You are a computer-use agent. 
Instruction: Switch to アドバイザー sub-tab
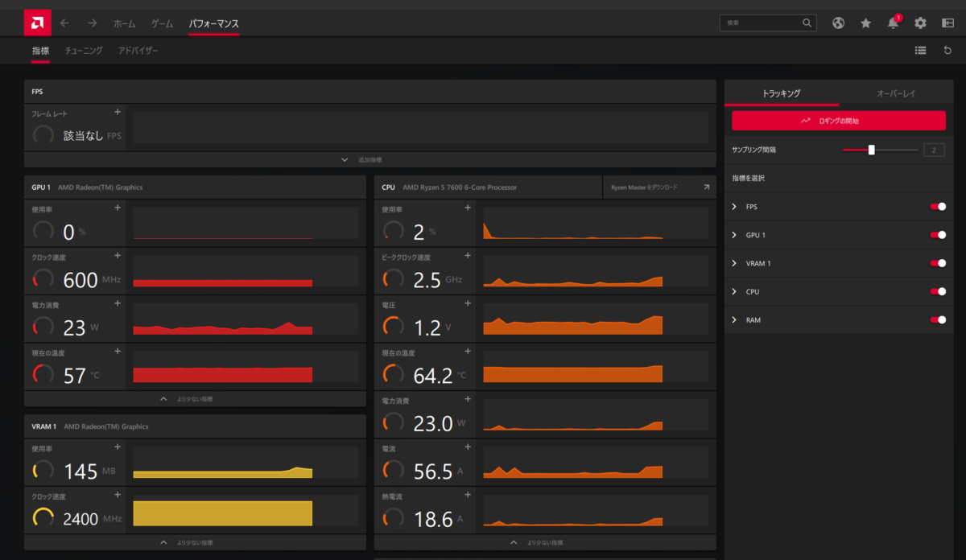138,50
